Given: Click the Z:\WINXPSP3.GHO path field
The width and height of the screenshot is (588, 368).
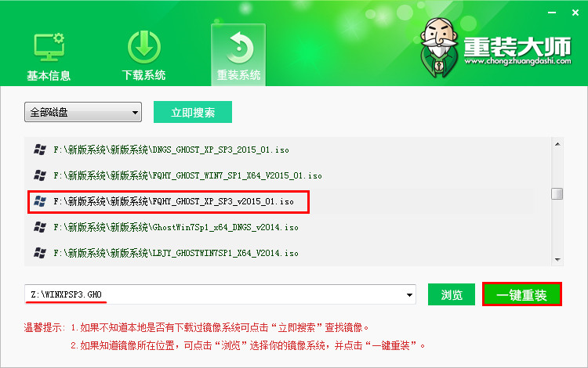Looking at the screenshot, I should [x=215, y=294].
